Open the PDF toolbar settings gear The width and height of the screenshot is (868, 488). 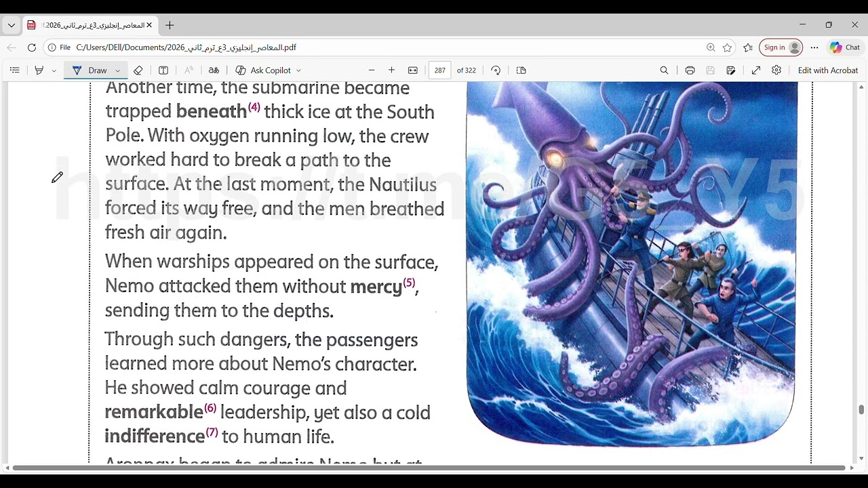click(x=776, y=70)
